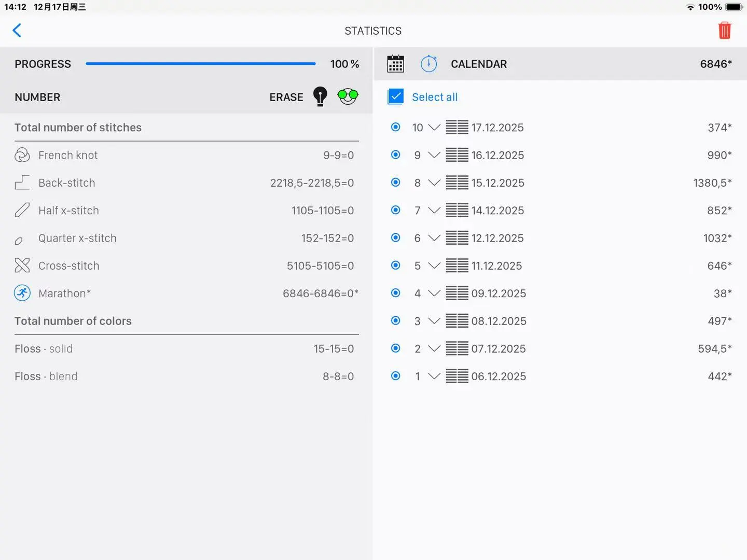Open details list icon for 11.12.2025
Viewport: 747px width, 560px height.
pos(457,265)
